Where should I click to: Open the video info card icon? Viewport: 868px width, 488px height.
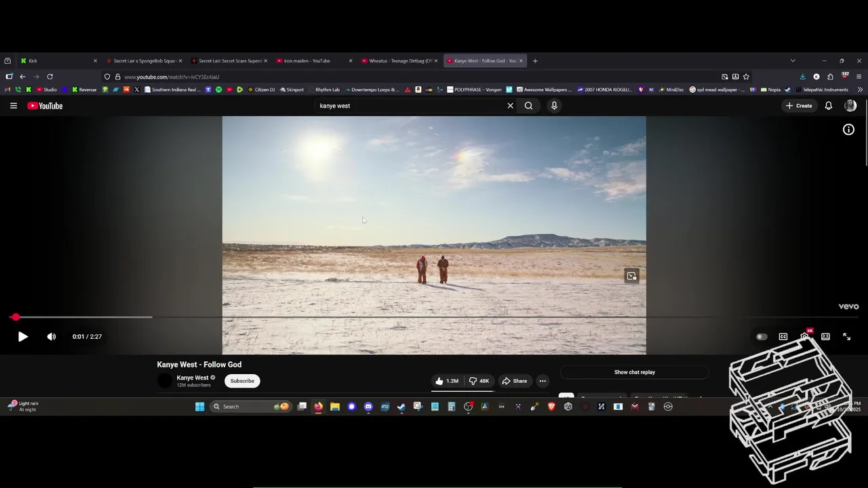(848, 129)
